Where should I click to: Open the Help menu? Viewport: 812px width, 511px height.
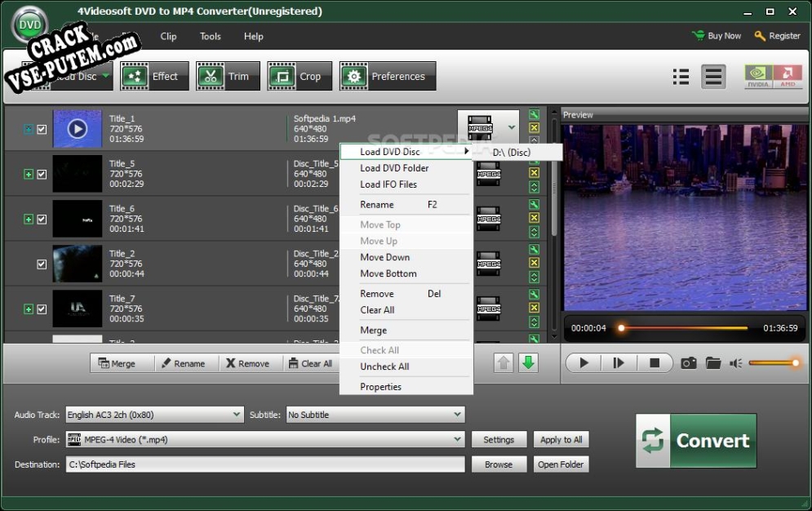254,36
